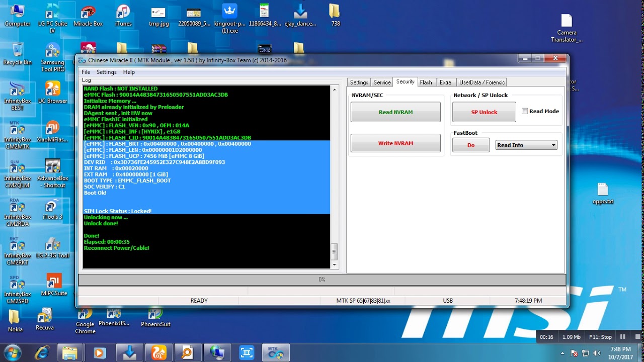Viewport: 644px width, 362px height.
Task: Open the Miracle Box desktop shortcut
Action: tap(88, 16)
